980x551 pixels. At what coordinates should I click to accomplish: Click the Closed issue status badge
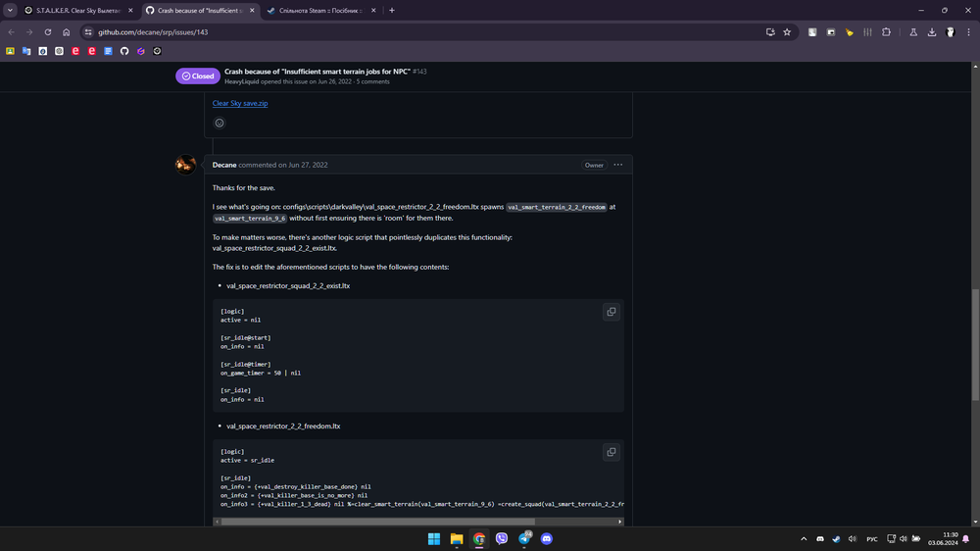click(198, 75)
